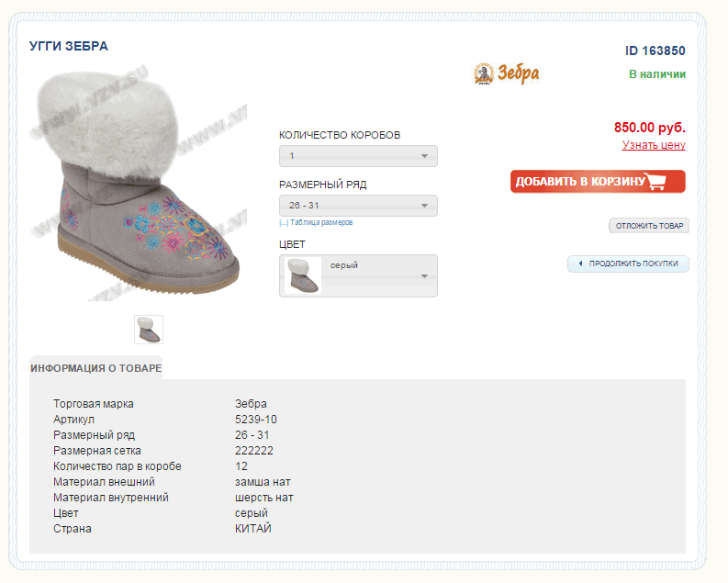Click the 850.00 руб. price

649,128
